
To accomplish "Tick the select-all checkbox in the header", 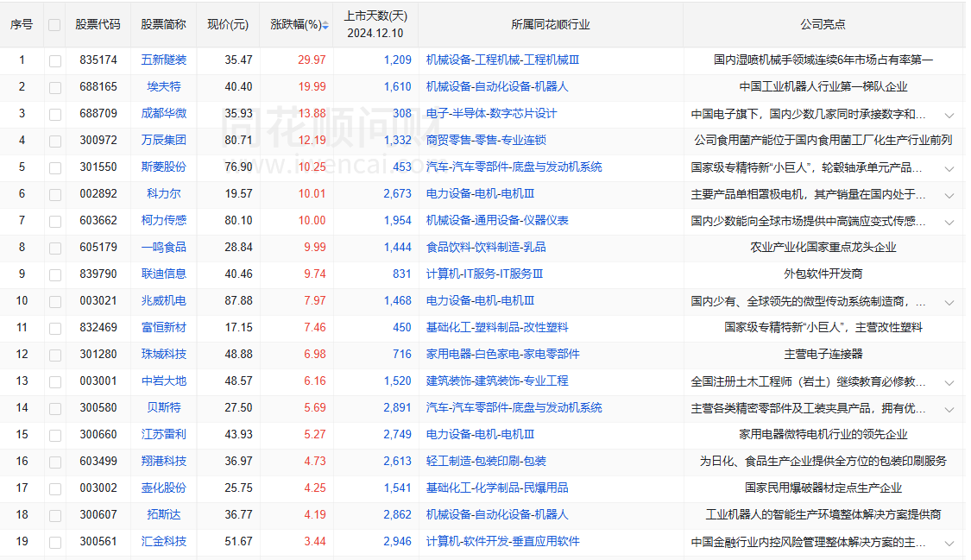I will (54, 25).
